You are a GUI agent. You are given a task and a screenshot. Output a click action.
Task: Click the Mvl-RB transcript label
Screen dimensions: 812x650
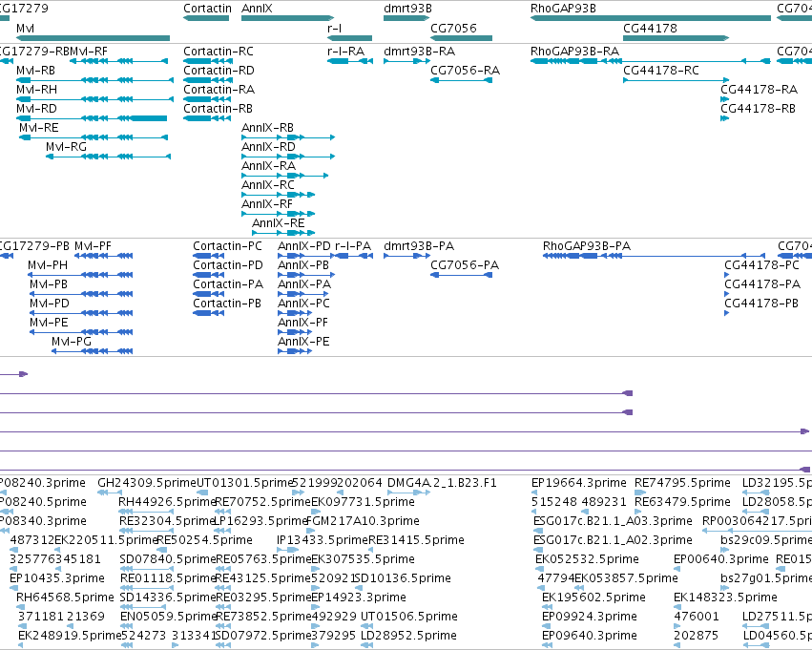pyautogui.click(x=35, y=70)
